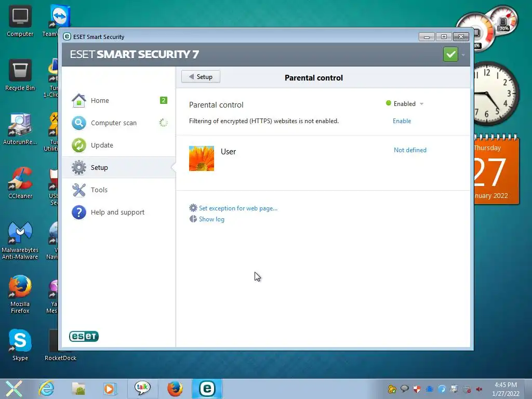Click the pie icon beside Show log

coord(193,219)
